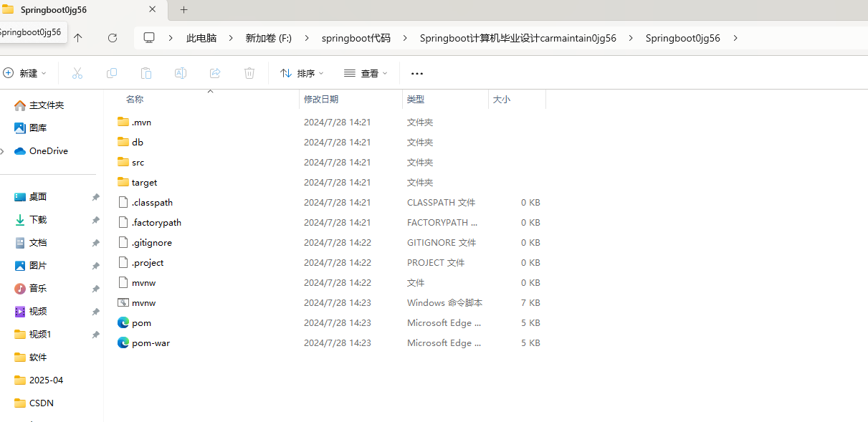The image size is (868, 422).
Task: Select pom-war Edge file icon
Action: coord(123,342)
